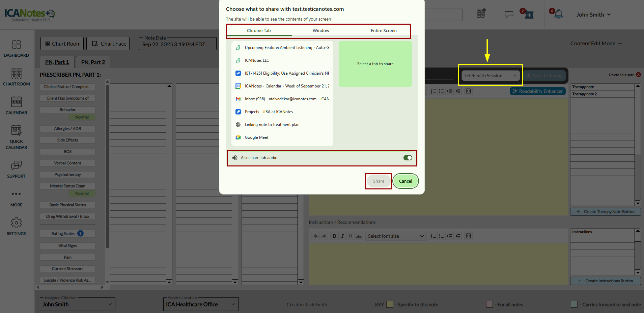Viewport: 644px width, 313px height.
Task: Select 'ICANotes LLC' tab in share list
Action: pos(282,60)
